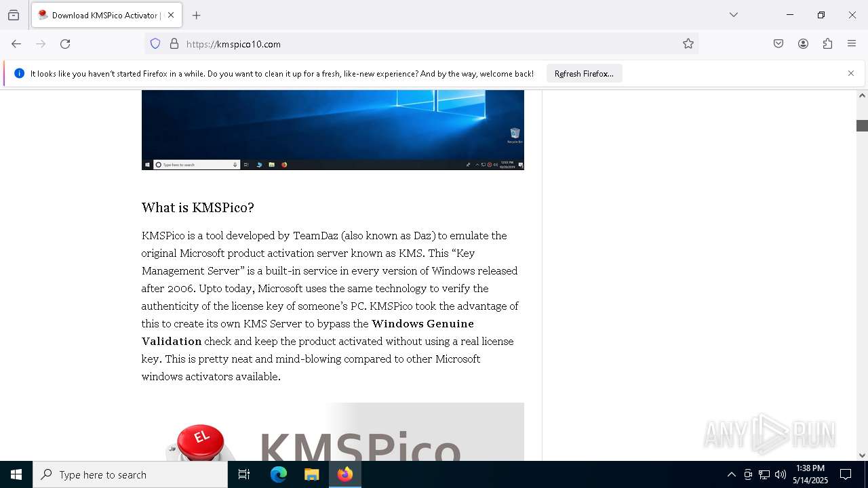This screenshot has height=488, width=868.
Task: Click the Refresh Firefox... button
Action: pyautogui.click(x=584, y=73)
